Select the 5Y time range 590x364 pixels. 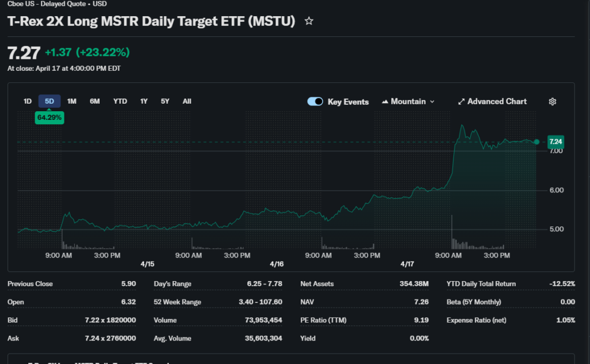[x=165, y=101]
